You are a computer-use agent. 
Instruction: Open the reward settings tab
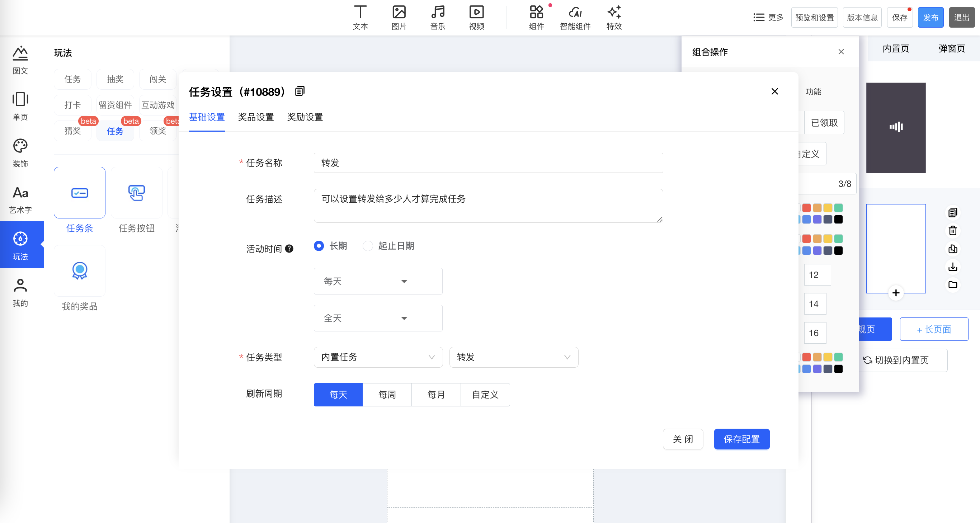coord(305,117)
